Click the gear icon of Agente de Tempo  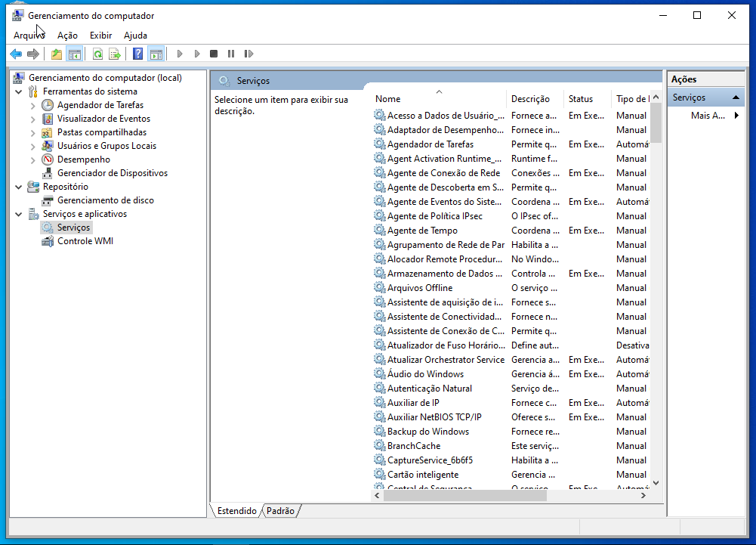[380, 231]
